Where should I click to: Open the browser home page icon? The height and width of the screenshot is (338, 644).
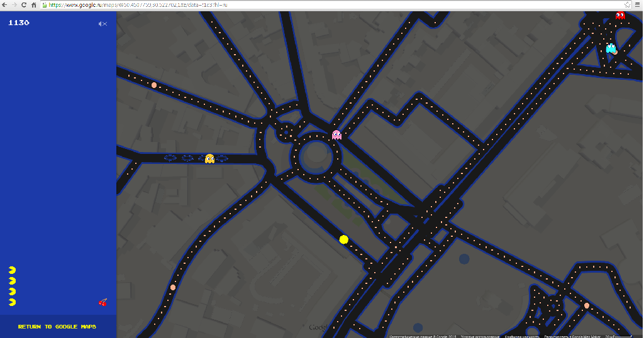pyautogui.click(x=34, y=5)
